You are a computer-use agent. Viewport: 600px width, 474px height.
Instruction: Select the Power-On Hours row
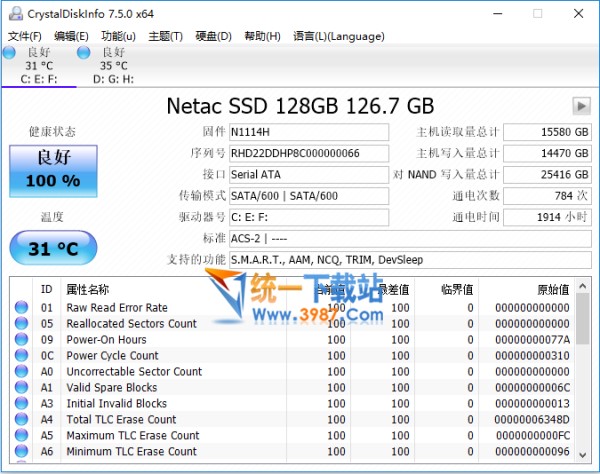[292, 339]
